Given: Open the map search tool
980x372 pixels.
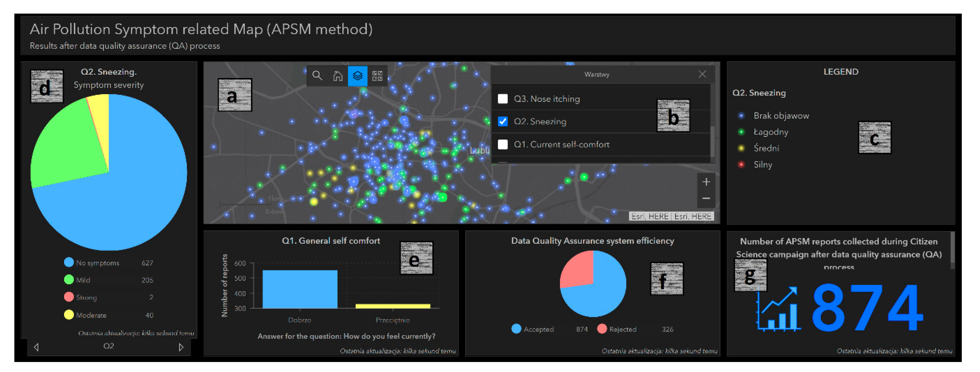Looking at the screenshot, I should point(317,75).
